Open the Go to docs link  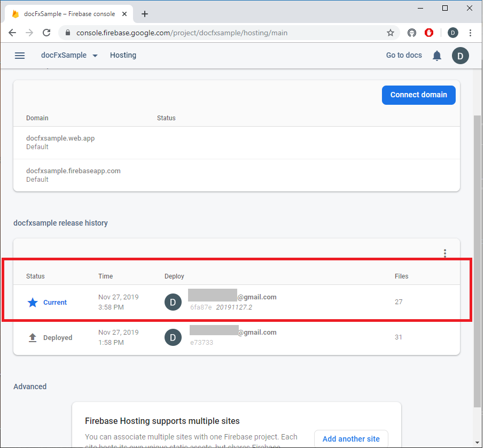(x=404, y=55)
